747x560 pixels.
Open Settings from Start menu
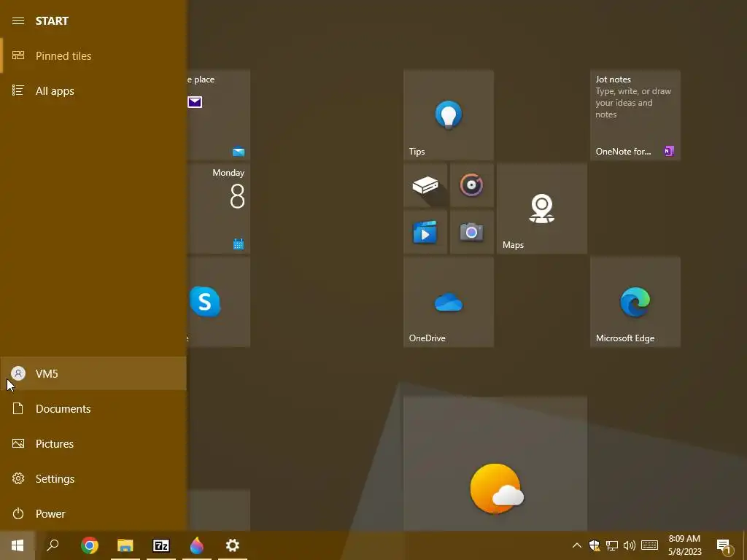click(x=93, y=478)
